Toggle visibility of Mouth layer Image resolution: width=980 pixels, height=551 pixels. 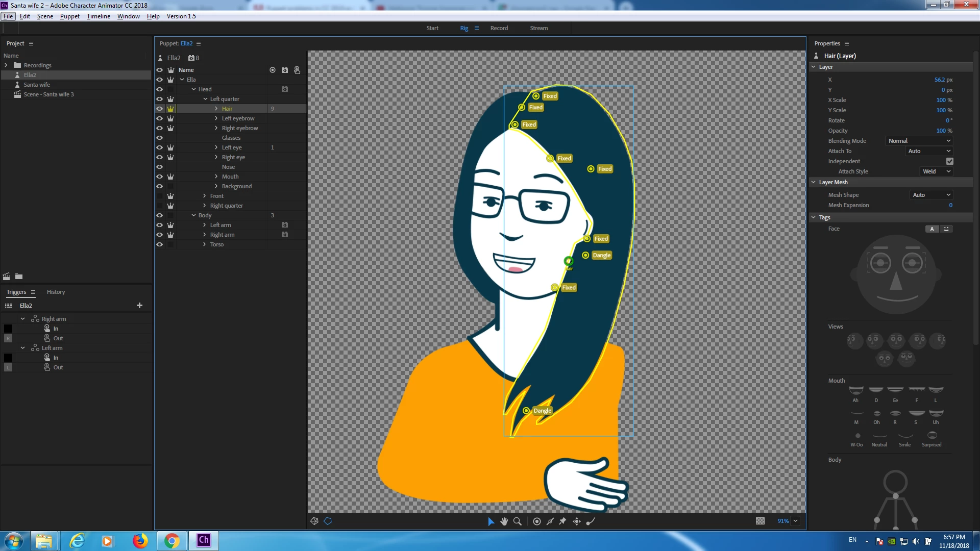[159, 177]
